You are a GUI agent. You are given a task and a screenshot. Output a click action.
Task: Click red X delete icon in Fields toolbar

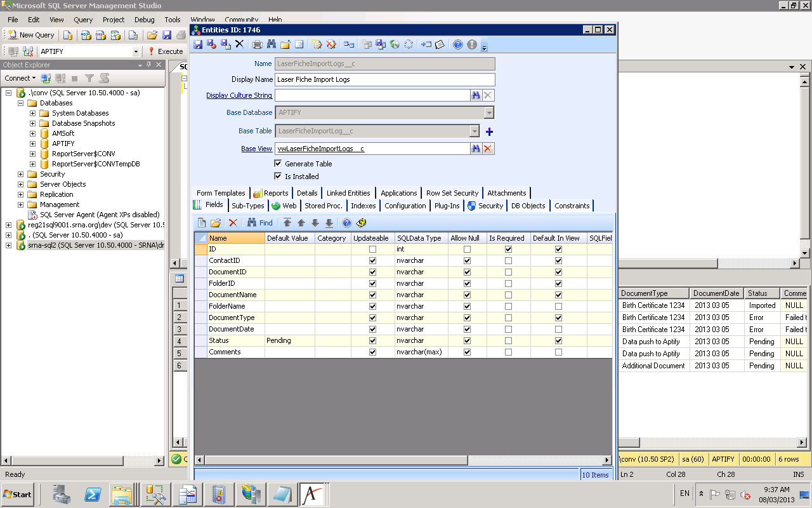point(233,223)
